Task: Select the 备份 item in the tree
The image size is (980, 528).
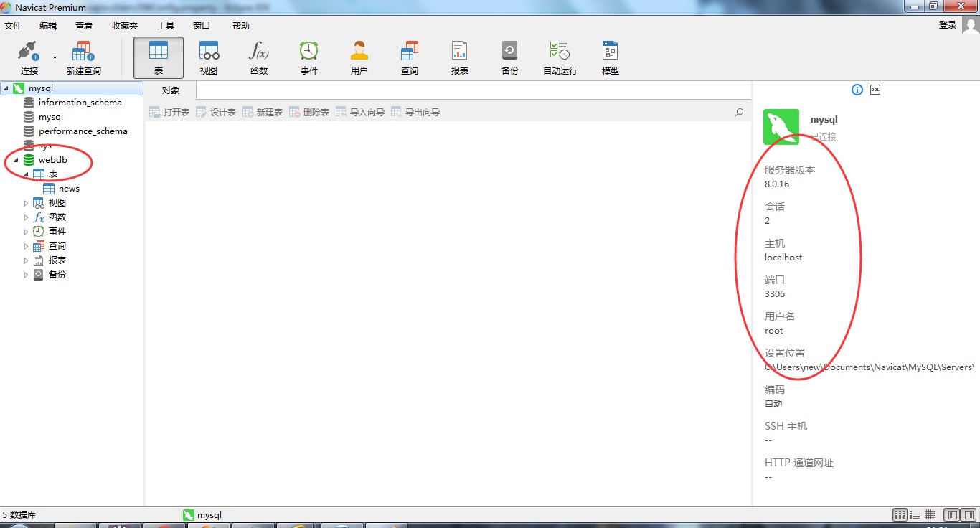Action: [x=57, y=275]
